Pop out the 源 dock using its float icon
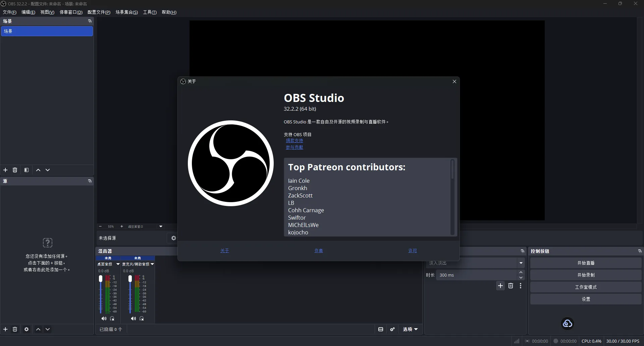 pyautogui.click(x=90, y=181)
